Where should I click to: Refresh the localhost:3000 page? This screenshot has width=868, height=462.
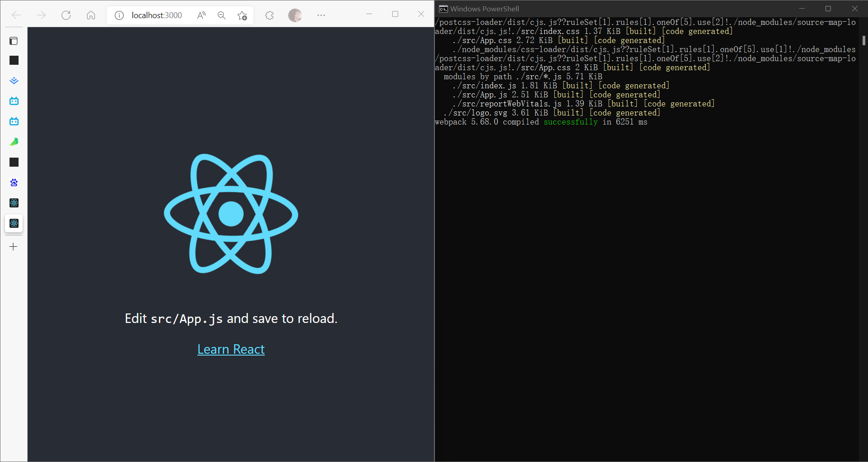(66, 15)
